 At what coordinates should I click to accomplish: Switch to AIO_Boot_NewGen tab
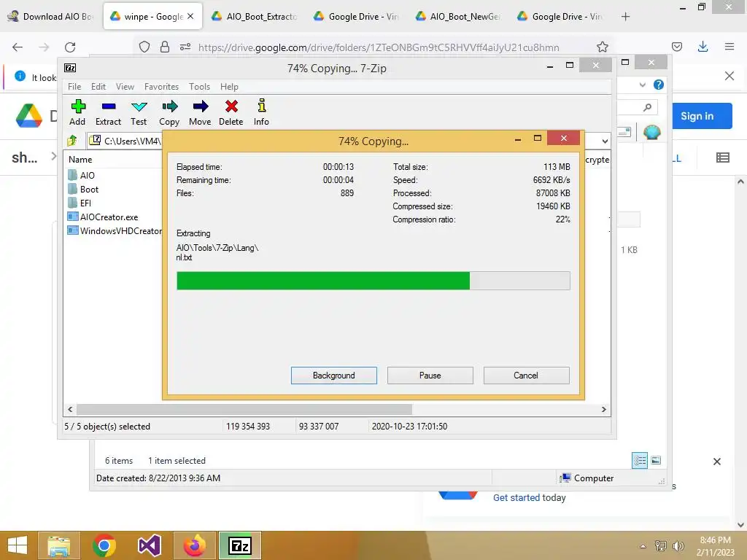tap(460, 16)
